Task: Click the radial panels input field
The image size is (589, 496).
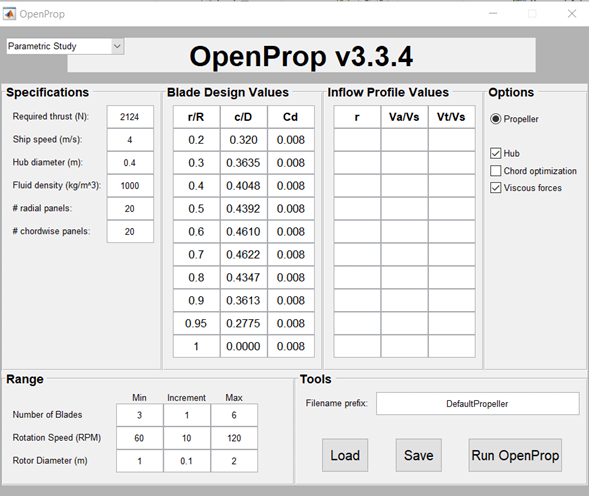Action: 130,209
